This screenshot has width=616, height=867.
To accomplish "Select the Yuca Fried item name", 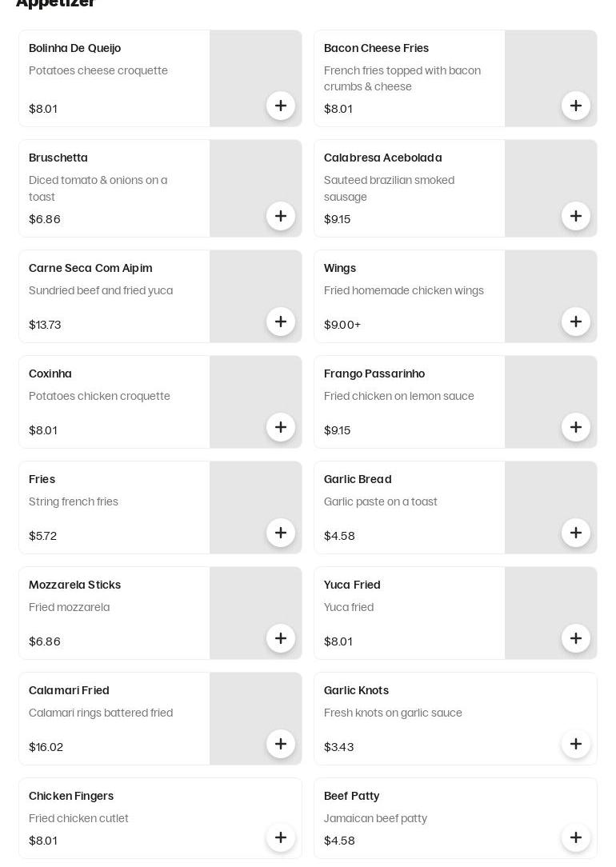I will pos(352,585).
